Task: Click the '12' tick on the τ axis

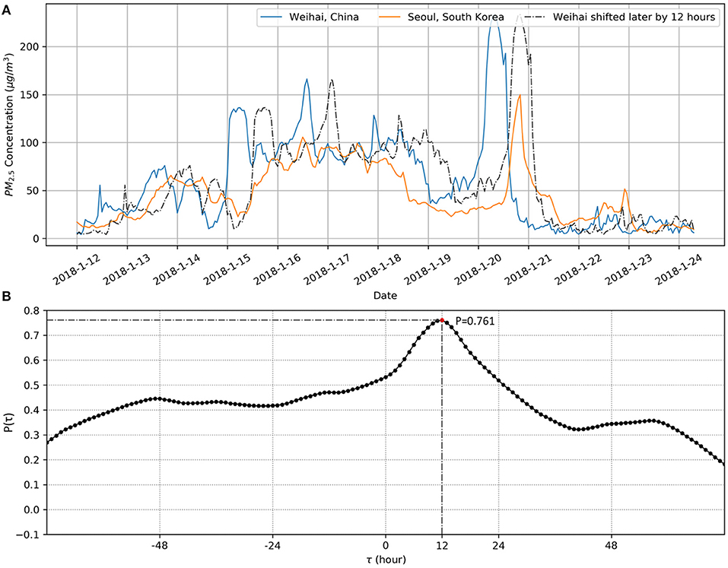Action: click(x=442, y=545)
